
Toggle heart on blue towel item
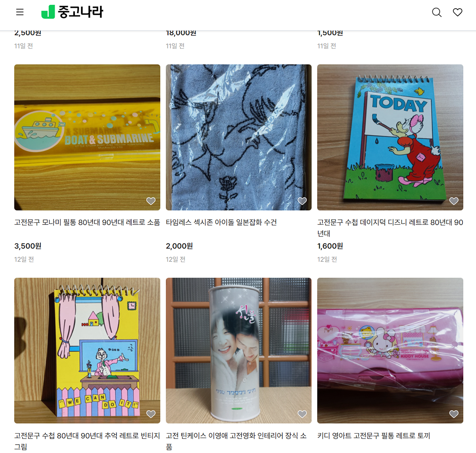pyautogui.click(x=302, y=201)
